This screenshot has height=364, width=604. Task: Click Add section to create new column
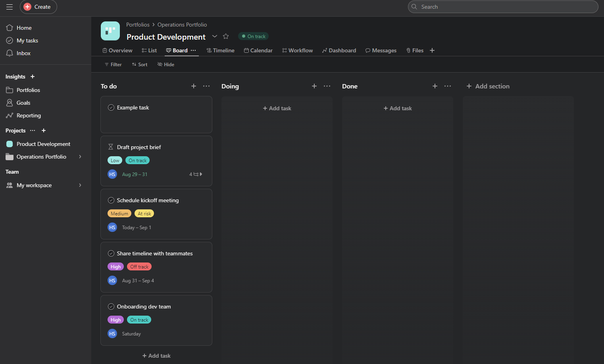click(488, 86)
